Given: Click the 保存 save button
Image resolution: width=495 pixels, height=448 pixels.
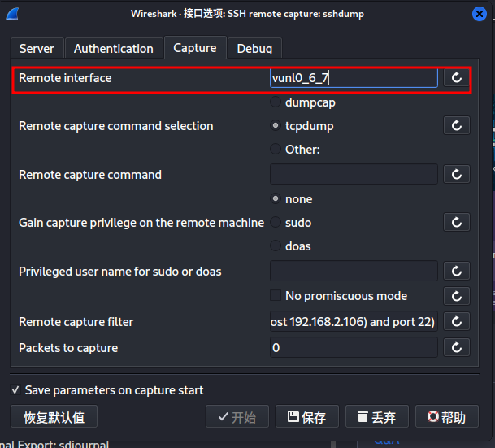Looking at the screenshot, I should coord(307,417).
